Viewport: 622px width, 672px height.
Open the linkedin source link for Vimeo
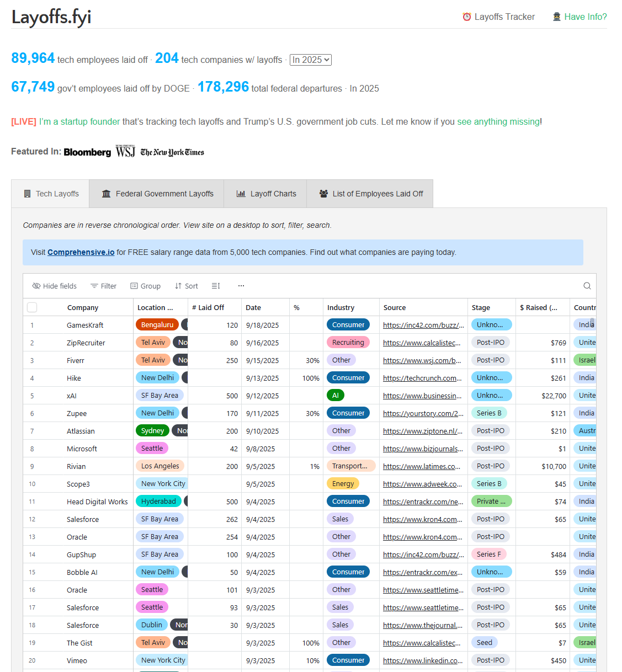pos(423,660)
